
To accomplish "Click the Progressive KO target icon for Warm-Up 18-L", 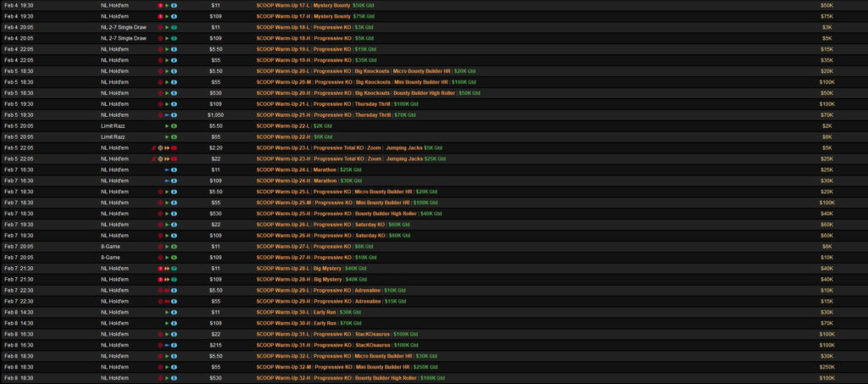I will (159, 27).
